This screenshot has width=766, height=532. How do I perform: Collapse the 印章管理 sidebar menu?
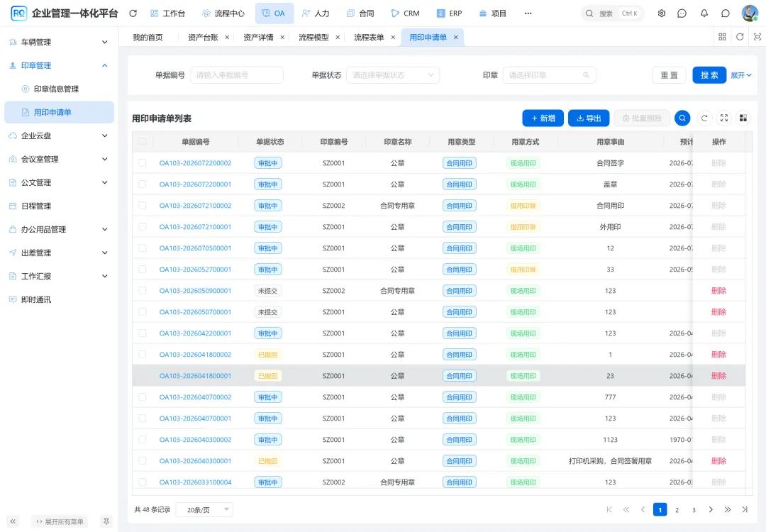click(59, 65)
